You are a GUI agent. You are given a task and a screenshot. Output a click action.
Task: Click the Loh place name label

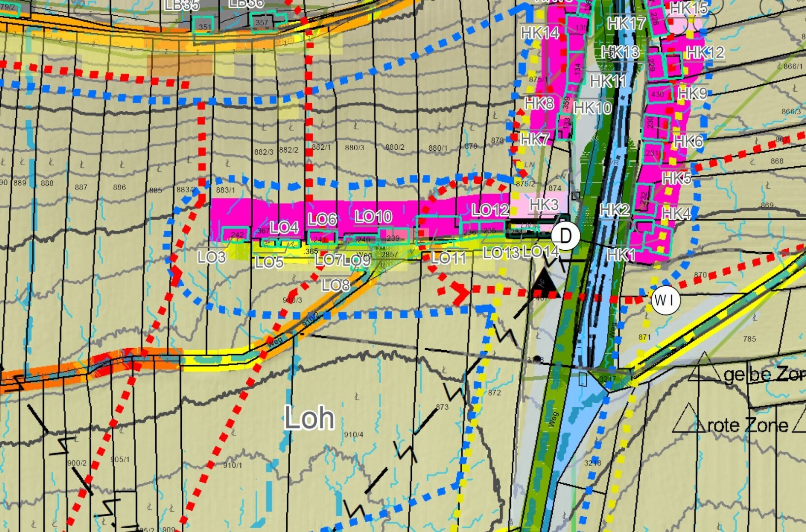(x=309, y=418)
